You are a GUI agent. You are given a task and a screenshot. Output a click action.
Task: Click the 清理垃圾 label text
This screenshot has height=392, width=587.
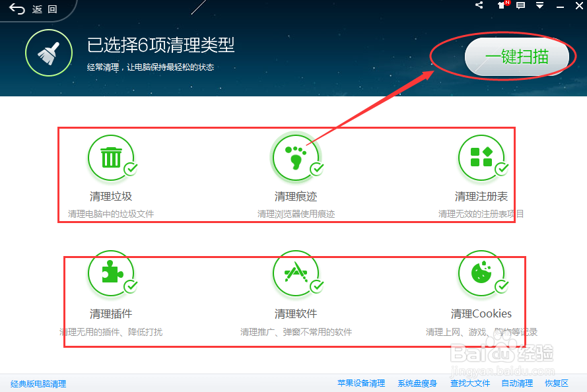[x=111, y=197]
